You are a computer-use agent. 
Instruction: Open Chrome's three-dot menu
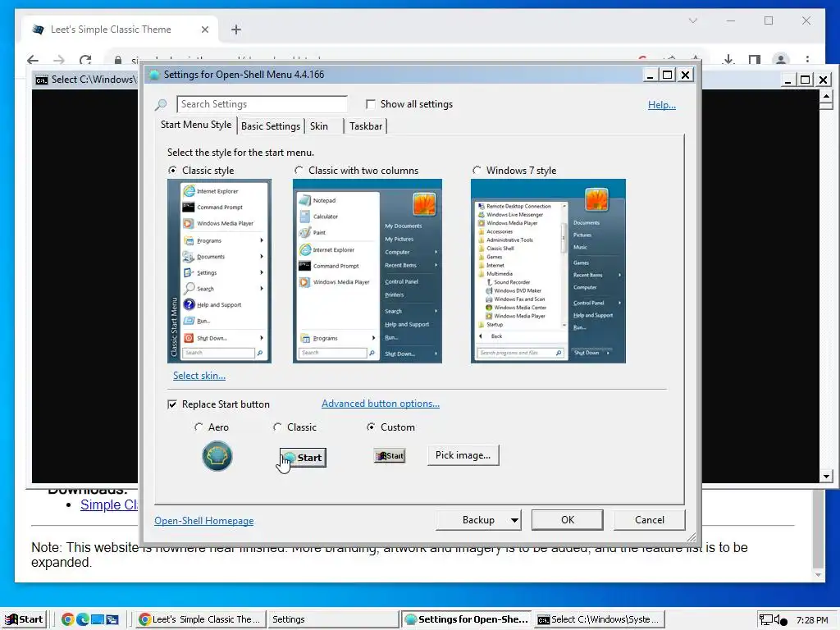point(807,59)
